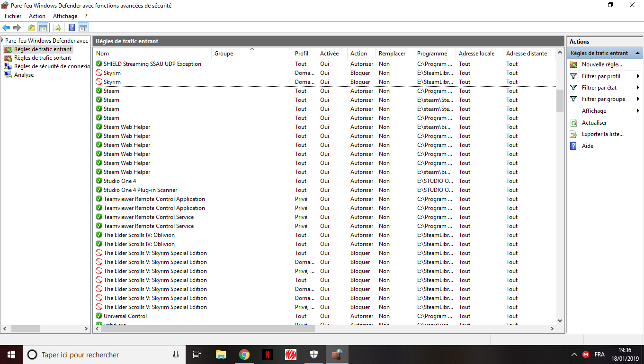Viewport: 644px width, 364px height.
Task: Sort by the Groupe column header
Action: coord(252,54)
